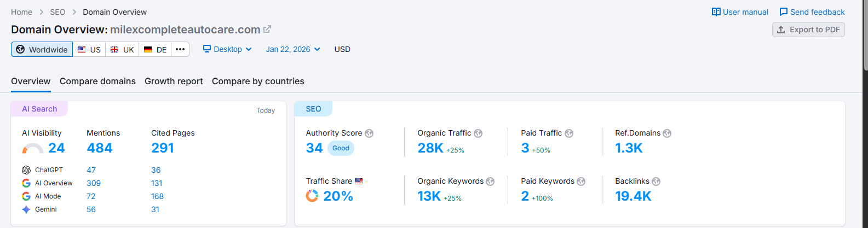
Task: Click globe icon next to Authority Score
Action: click(x=369, y=133)
